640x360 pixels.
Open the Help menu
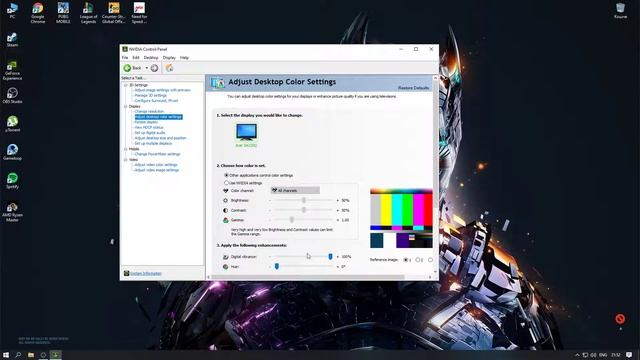point(184,58)
